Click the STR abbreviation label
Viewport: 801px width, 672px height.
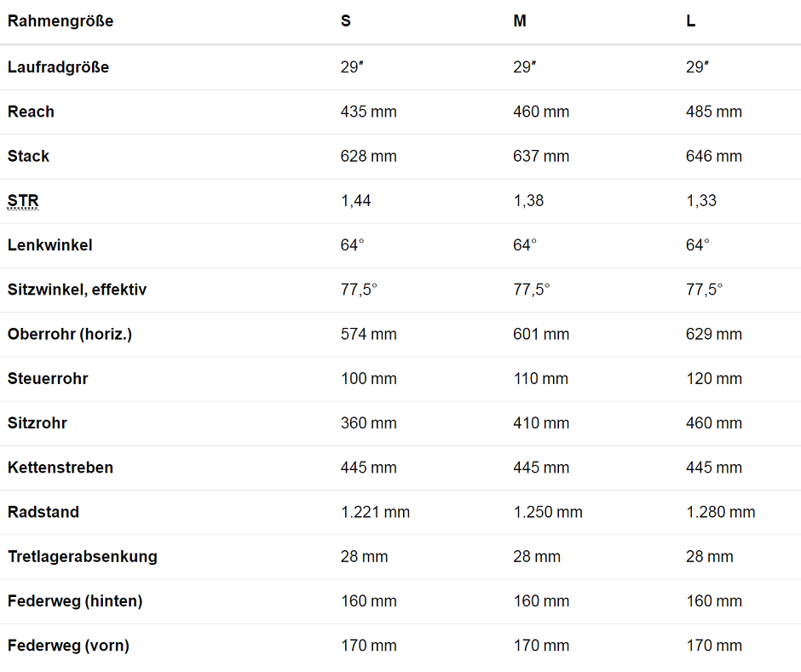pyautogui.click(x=23, y=201)
